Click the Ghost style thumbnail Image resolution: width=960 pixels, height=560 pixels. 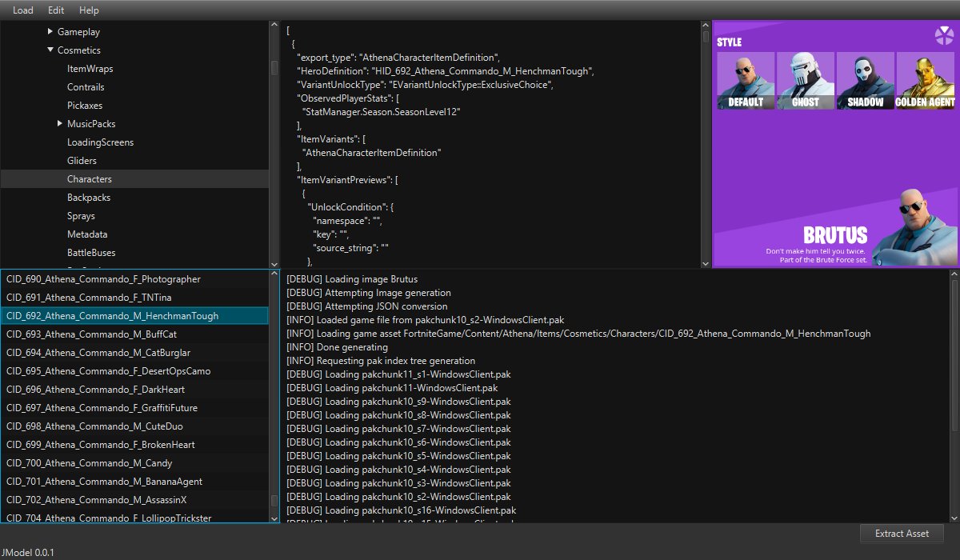click(806, 81)
